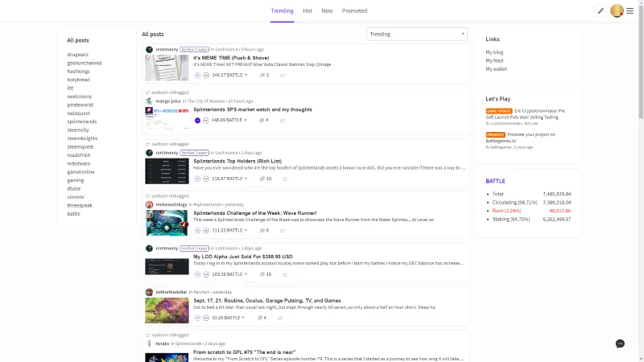Open comments on LOD Alpha post
This screenshot has width=644, height=362.
(x=266, y=274)
